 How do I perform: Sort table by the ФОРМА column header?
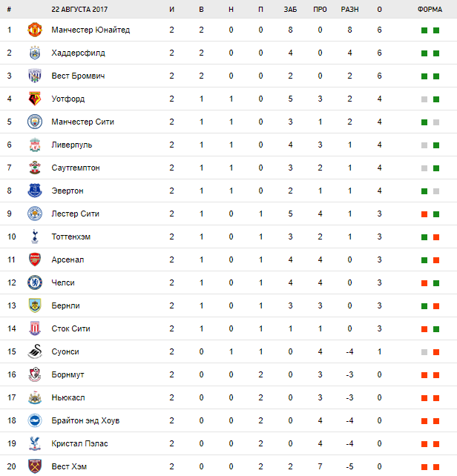pyautogui.click(x=430, y=10)
